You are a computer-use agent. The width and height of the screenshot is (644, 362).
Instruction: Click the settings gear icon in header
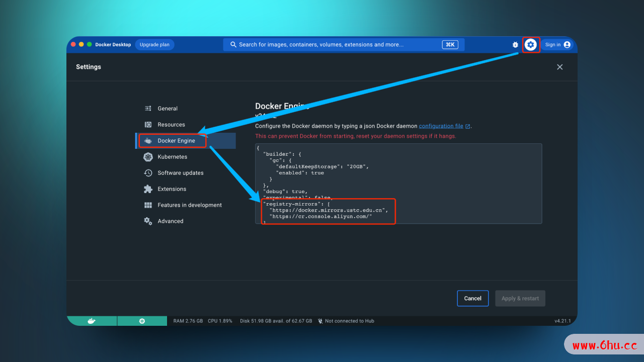click(x=530, y=45)
